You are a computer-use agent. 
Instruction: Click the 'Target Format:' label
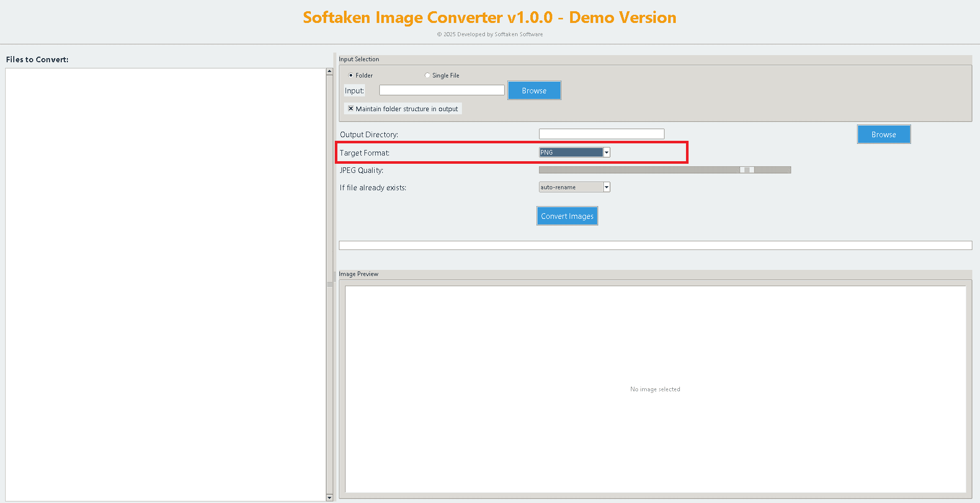[364, 153]
